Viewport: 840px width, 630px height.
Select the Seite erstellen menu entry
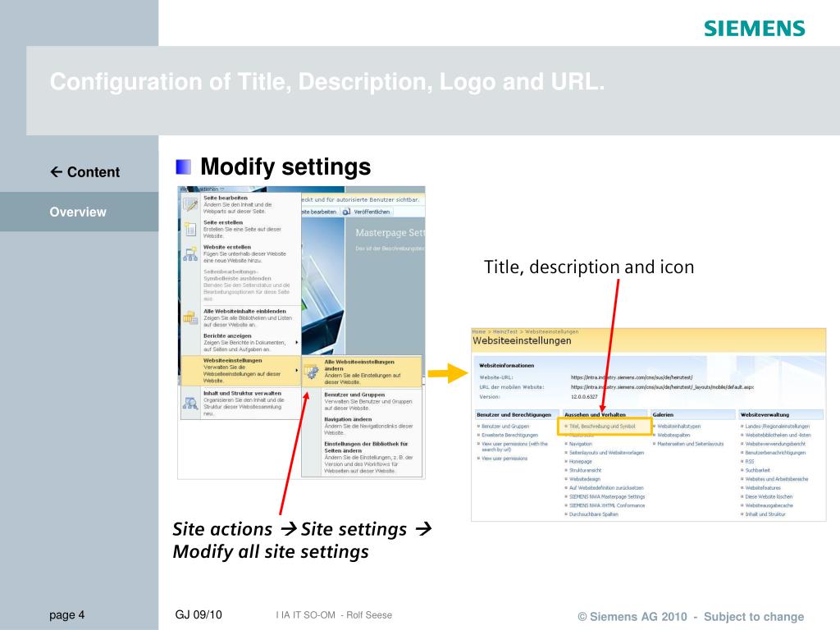240,230
